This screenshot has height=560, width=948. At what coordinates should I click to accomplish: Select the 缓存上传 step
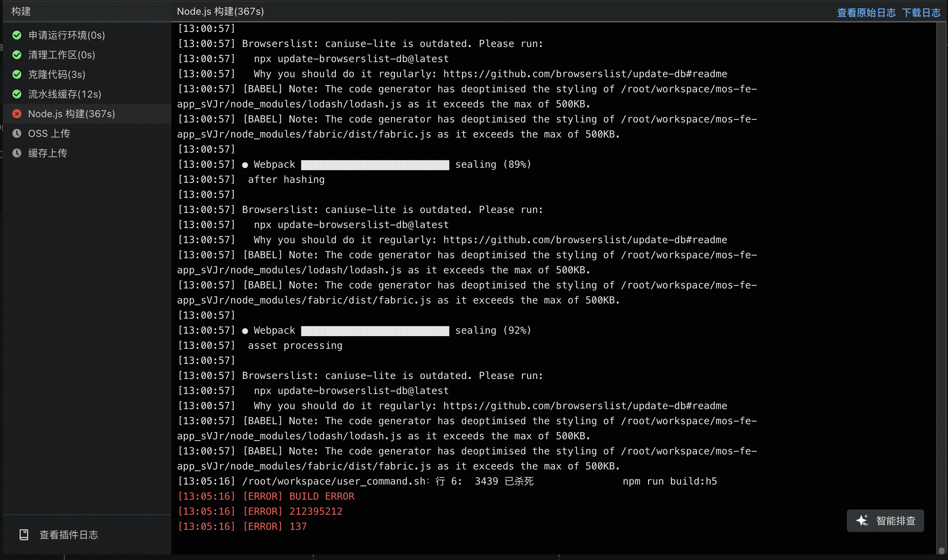[x=87, y=153]
